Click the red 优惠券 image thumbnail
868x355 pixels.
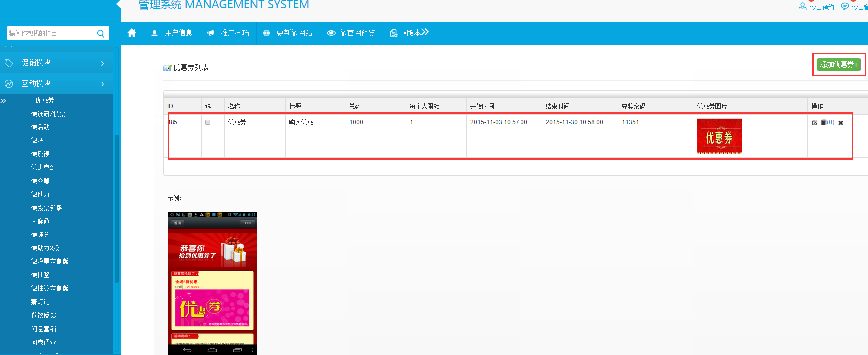click(719, 136)
